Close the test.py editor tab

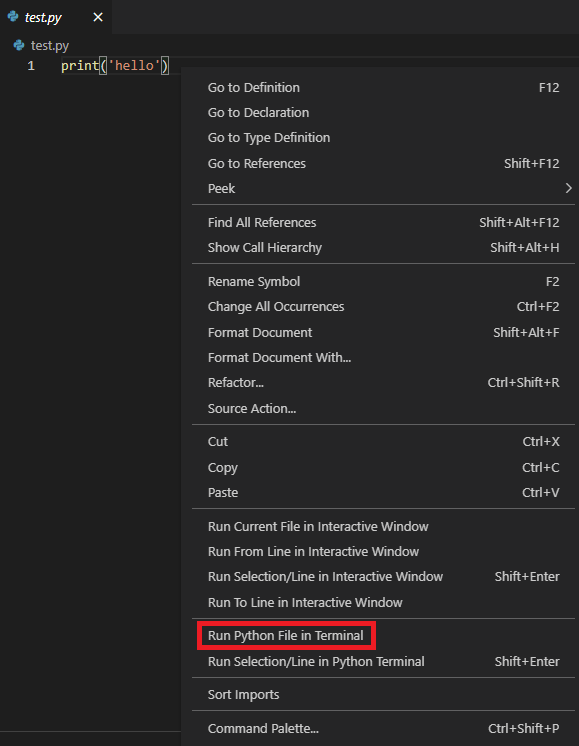coord(98,17)
